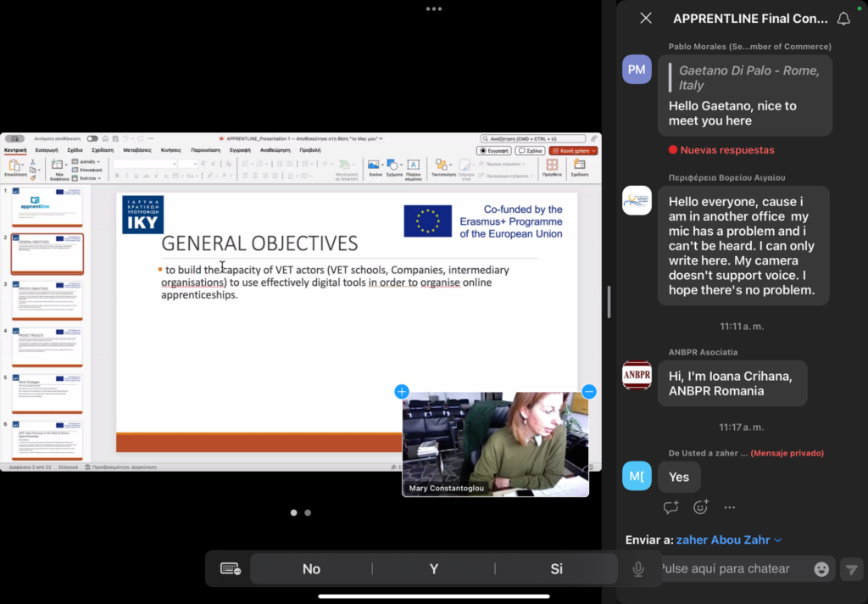Viewport: 868px width, 604px height.
Task: Toggle chat notifications bell
Action: point(843,18)
